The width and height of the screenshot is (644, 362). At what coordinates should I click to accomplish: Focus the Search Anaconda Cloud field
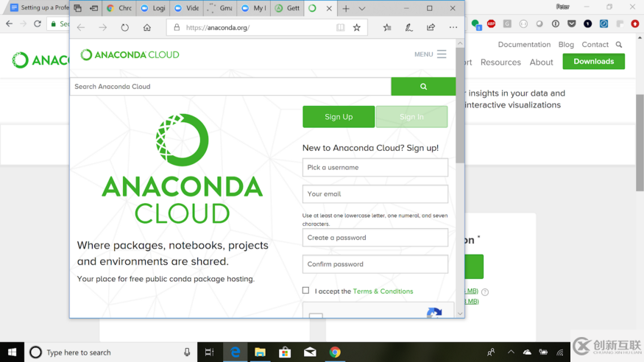coord(230,87)
